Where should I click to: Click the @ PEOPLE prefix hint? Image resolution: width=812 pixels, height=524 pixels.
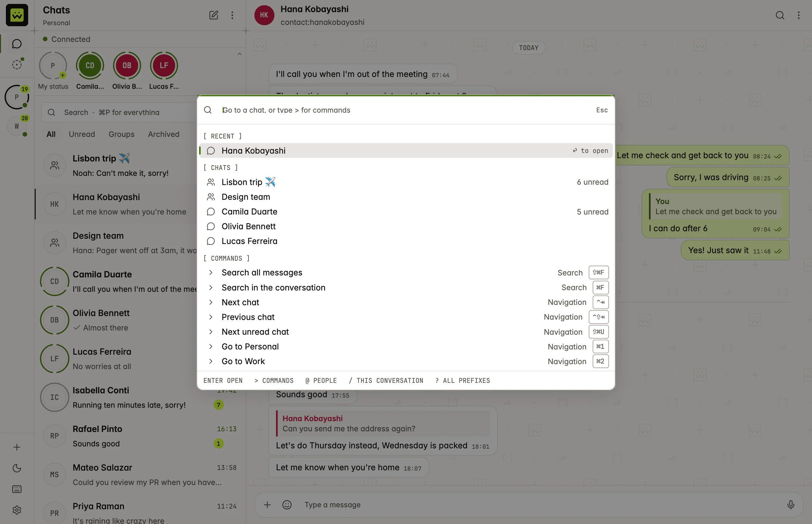321,381
